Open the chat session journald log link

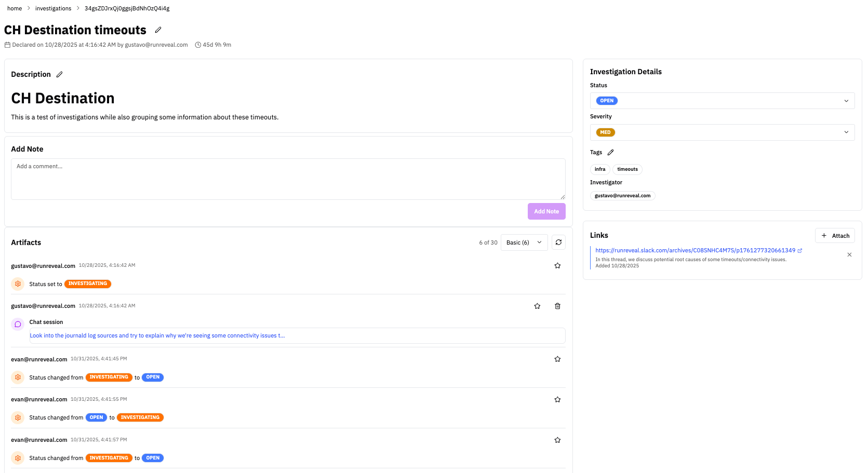click(x=157, y=336)
